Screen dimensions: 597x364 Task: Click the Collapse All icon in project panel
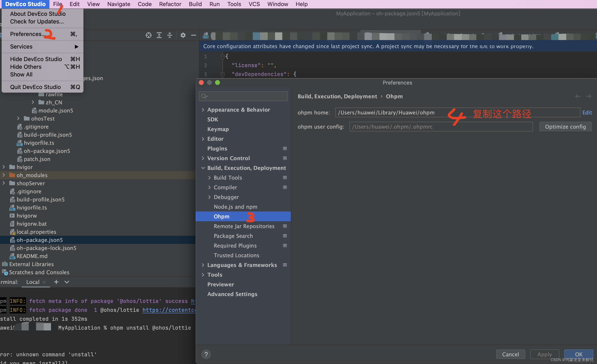click(170, 35)
